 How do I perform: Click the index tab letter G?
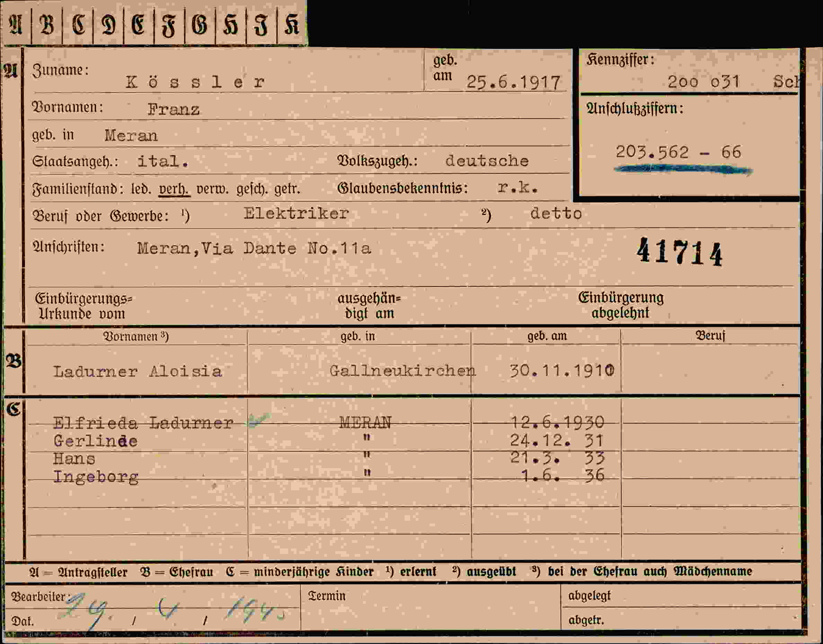(x=200, y=25)
